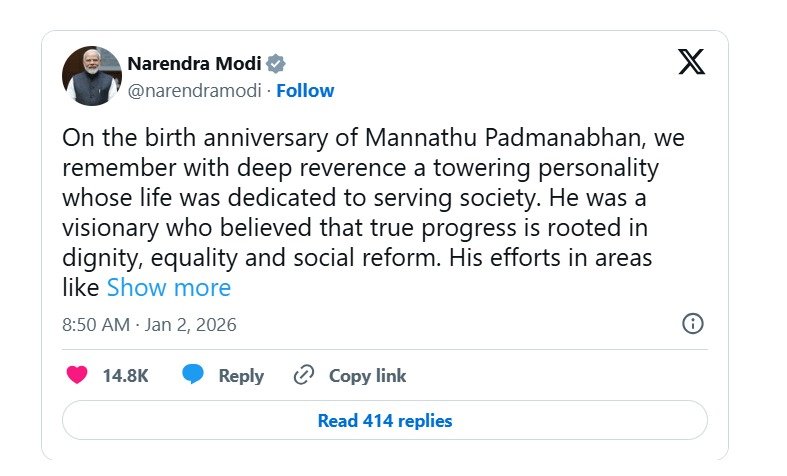Expand the tweet with Show more

click(x=168, y=288)
